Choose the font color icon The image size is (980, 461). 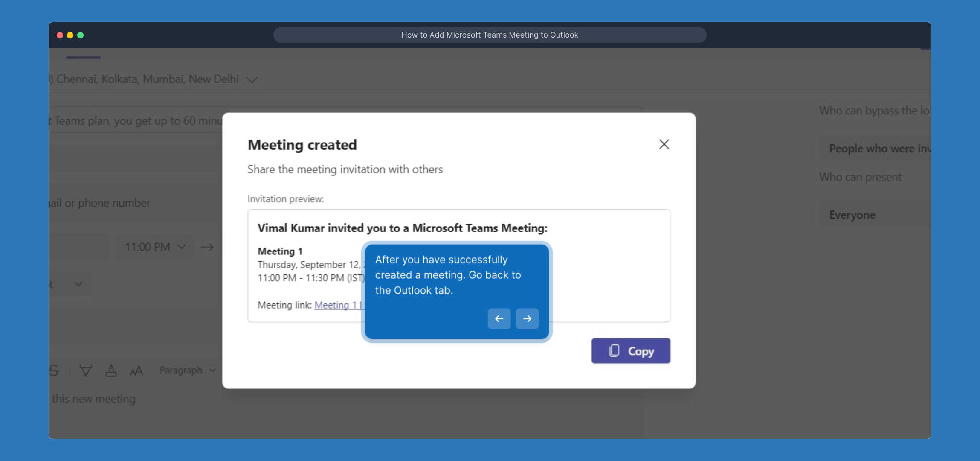pos(111,371)
